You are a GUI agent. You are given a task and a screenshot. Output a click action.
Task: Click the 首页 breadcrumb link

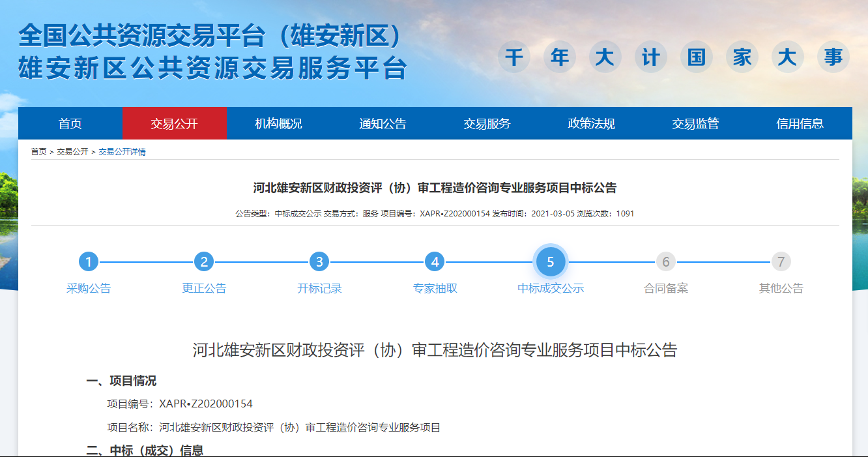click(39, 151)
